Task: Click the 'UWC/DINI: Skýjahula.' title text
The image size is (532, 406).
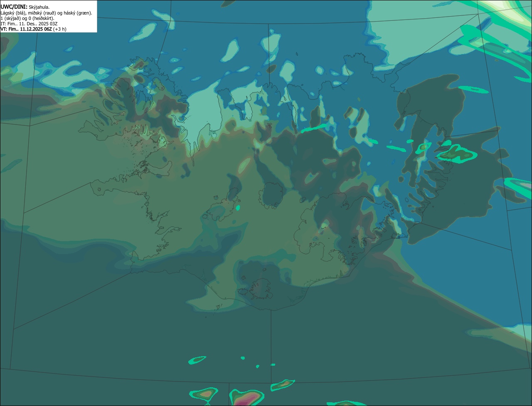Action: pyautogui.click(x=25, y=7)
